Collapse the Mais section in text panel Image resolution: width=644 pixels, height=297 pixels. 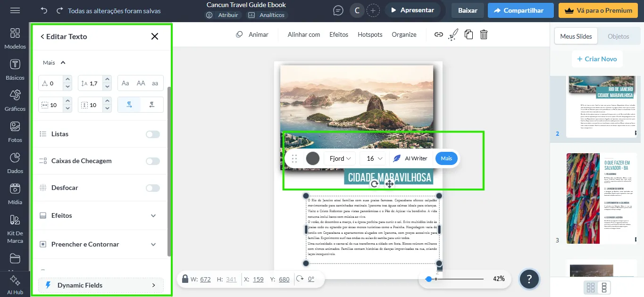tap(54, 62)
